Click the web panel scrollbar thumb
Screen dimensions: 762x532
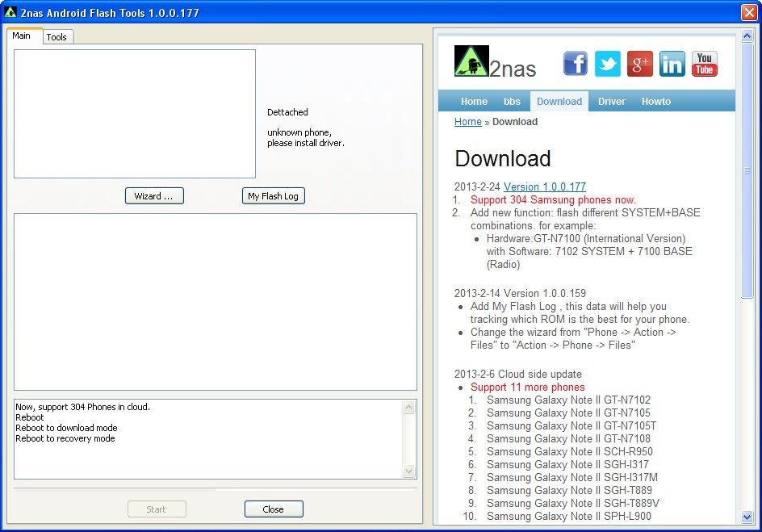[747, 170]
